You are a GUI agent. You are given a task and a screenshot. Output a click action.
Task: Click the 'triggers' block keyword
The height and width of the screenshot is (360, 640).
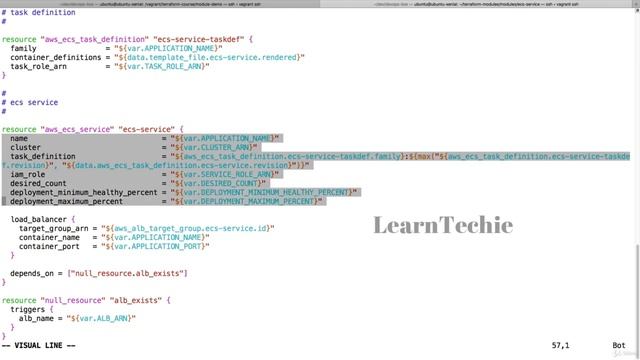27,309
